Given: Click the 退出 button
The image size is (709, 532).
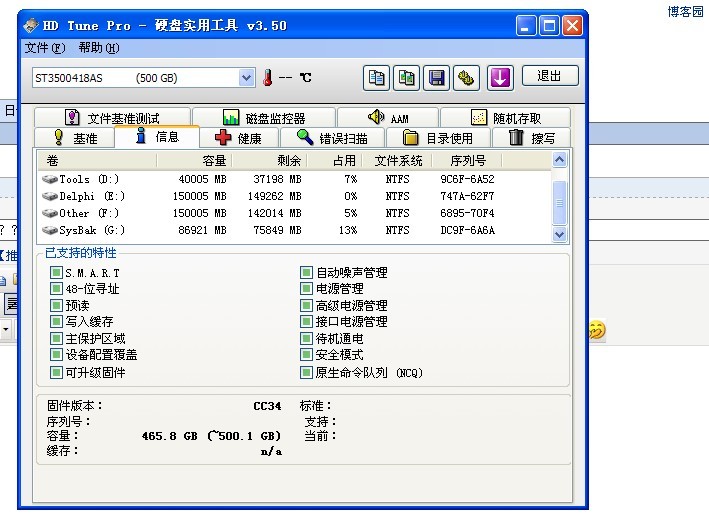Looking at the screenshot, I should click(x=550, y=75).
